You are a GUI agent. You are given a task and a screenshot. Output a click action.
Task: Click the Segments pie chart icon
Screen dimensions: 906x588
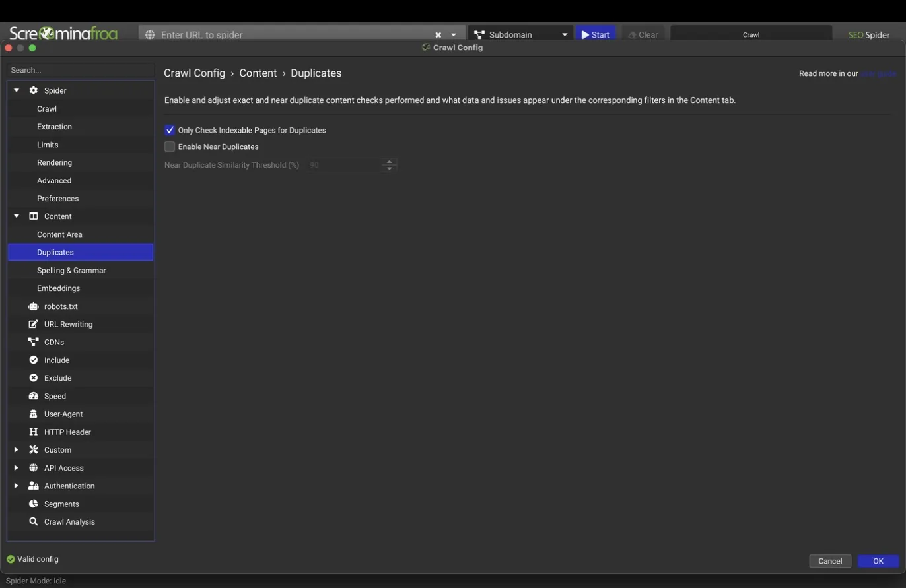[33, 504]
